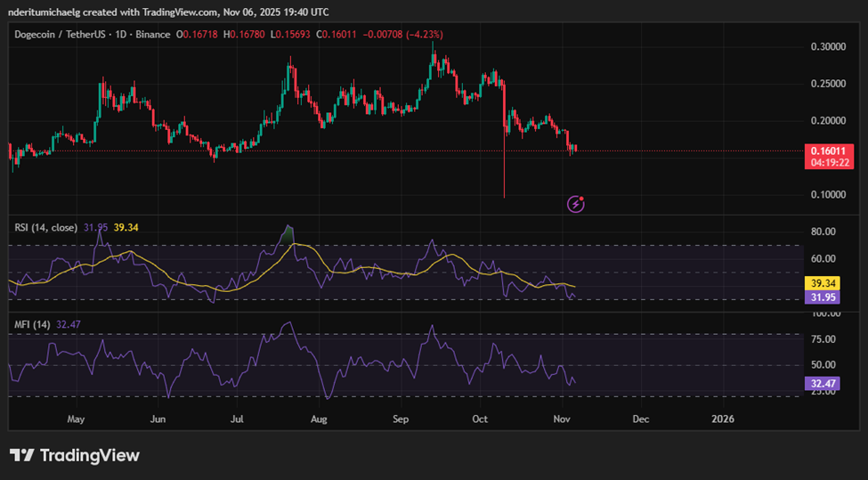The width and height of the screenshot is (868, 480).
Task: Click the 2026 label on time axis
Action: 724,418
